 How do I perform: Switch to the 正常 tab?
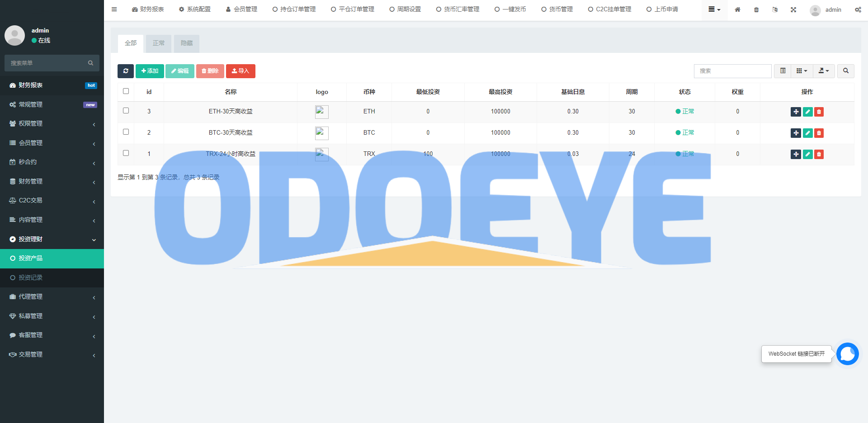click(159, 43)
